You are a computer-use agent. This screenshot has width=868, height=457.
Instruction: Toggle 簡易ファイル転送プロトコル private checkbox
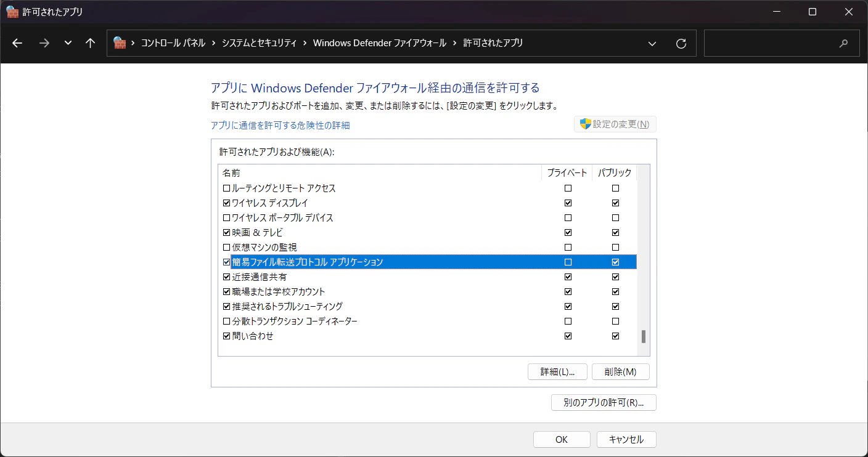568,262
